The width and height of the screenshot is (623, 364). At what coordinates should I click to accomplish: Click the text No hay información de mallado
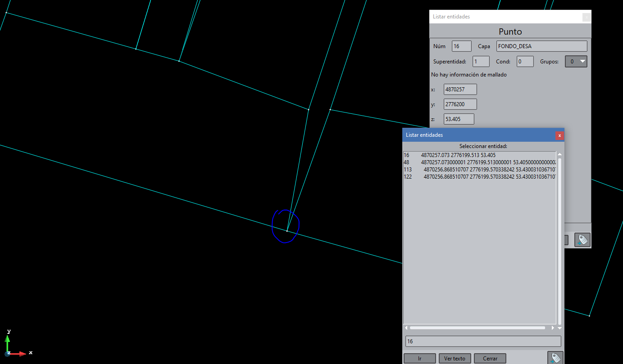pos(469,75)
